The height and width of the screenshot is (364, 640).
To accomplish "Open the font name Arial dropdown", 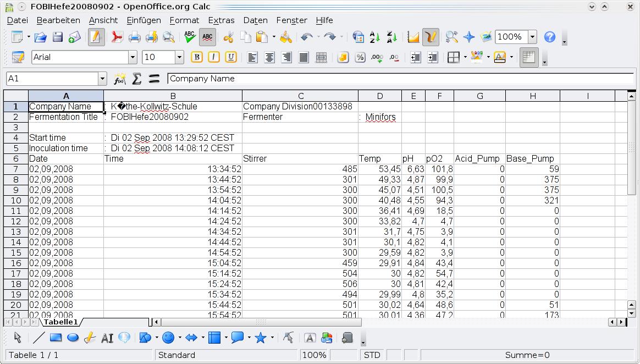I will pos(133,58).
